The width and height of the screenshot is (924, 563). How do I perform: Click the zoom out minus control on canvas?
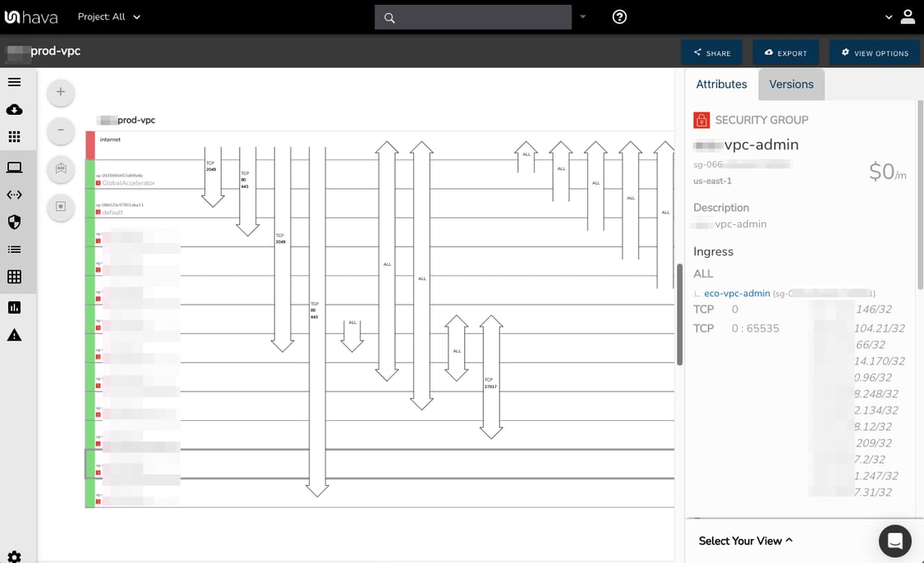point(60,130)
